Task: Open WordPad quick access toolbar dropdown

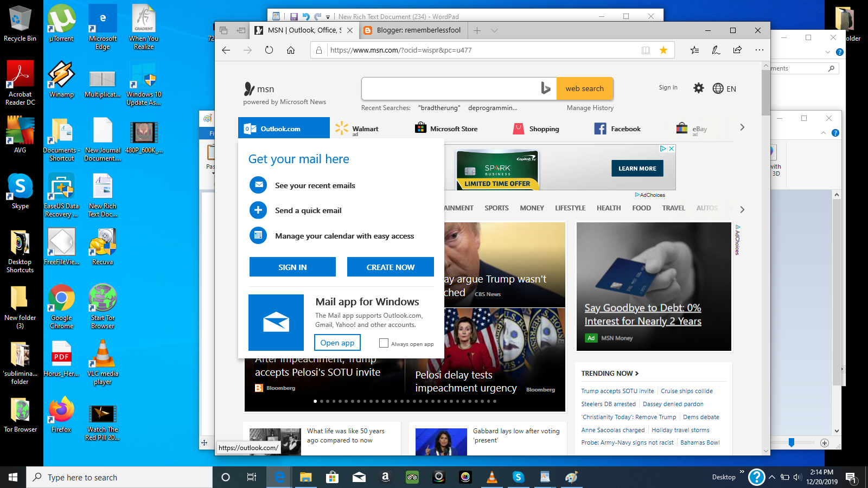Action: coord(328,17)
